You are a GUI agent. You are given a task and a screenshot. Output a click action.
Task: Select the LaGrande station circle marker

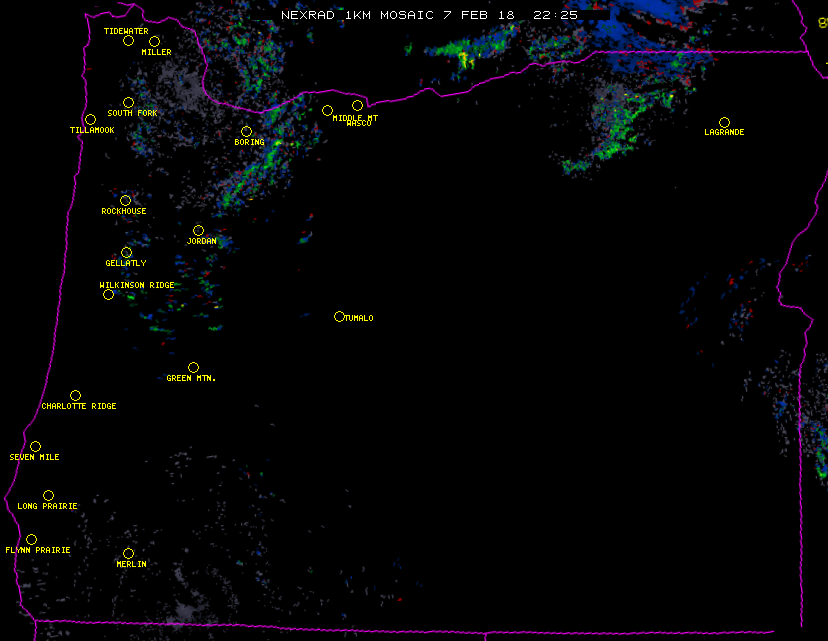[x=724, y=122]
